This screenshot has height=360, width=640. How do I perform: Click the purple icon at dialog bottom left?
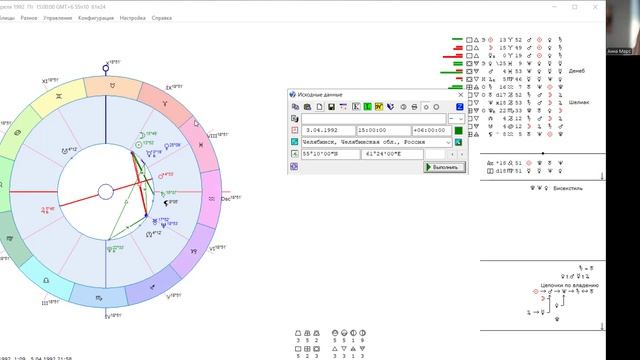pyautogui.click(x=294, y=167)
